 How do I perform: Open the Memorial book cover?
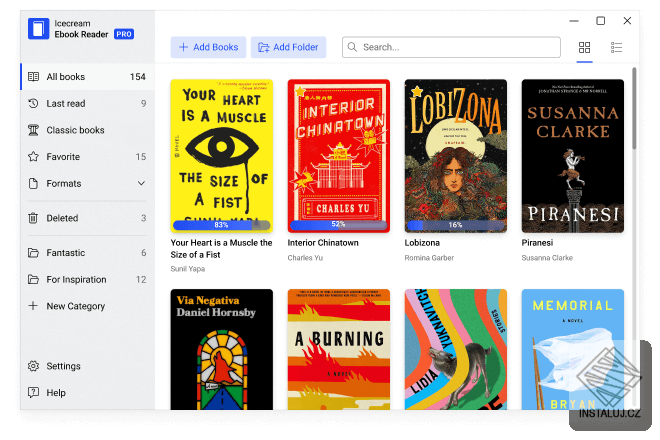[x=573, y=349]
